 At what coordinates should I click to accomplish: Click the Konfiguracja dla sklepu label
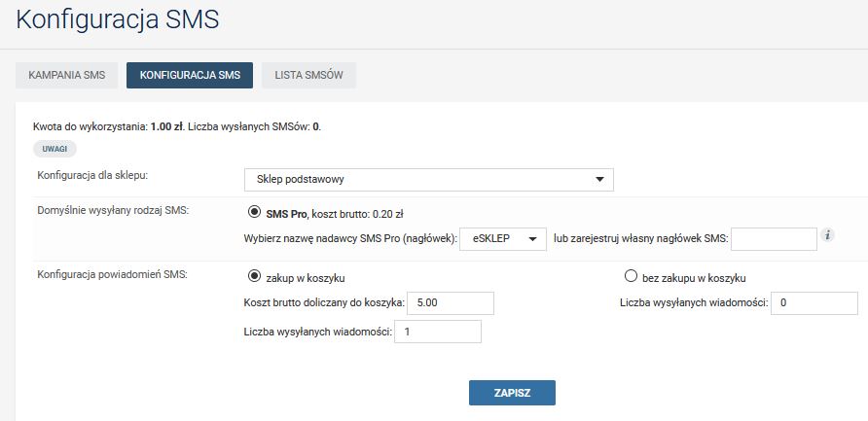click(98, 175)
